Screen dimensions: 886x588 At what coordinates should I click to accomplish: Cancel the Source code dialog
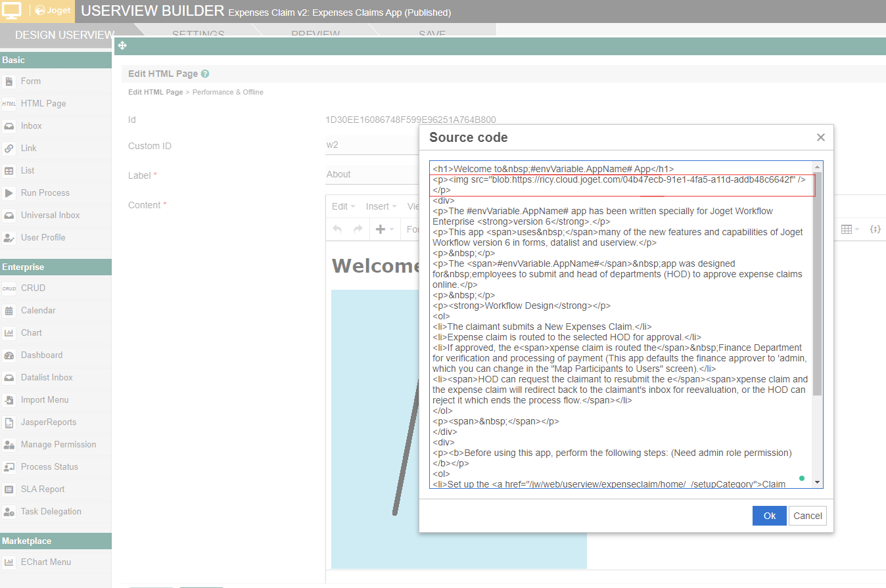808,516
